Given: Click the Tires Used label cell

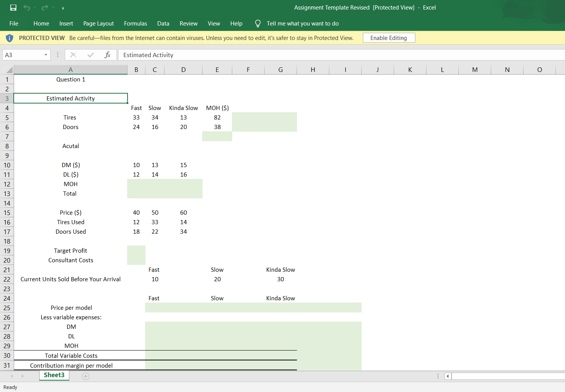Looking at the screenshot, I should click(x=71, y=222).
